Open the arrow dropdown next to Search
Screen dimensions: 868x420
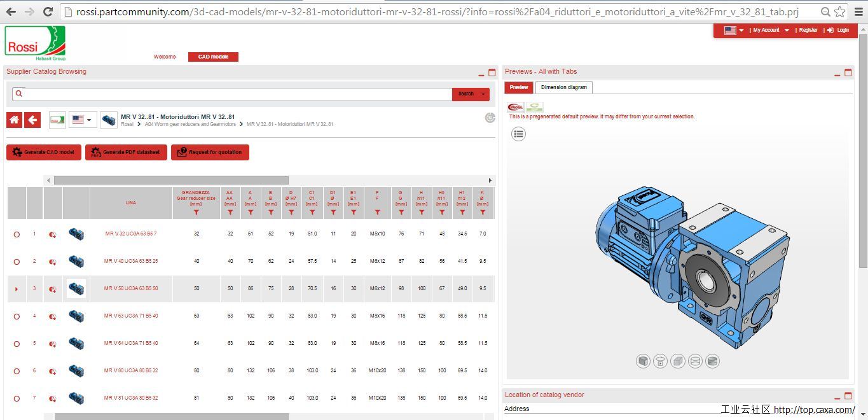(483, 94)
